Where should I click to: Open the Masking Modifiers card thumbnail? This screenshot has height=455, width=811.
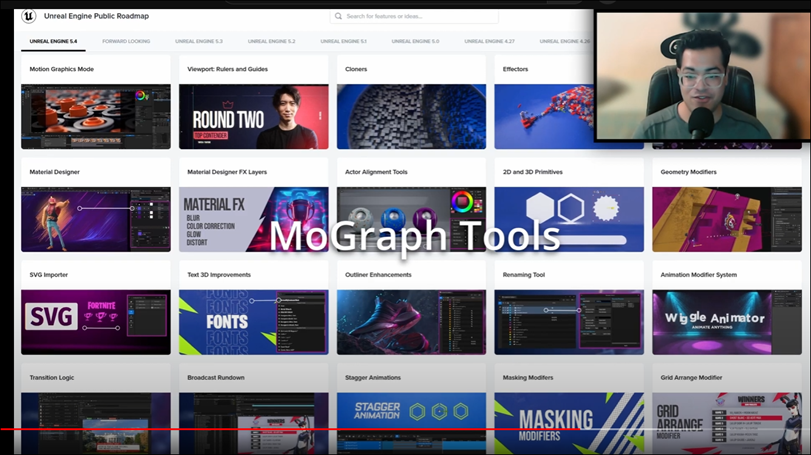tap(569, 423)
